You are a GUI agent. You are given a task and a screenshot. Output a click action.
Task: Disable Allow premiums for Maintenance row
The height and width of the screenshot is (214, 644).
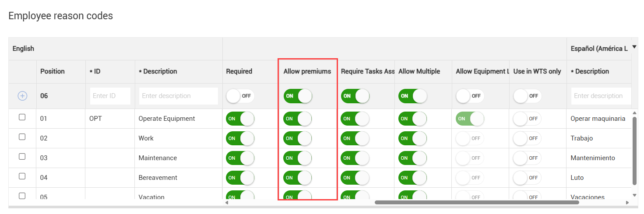click(298, 158)
